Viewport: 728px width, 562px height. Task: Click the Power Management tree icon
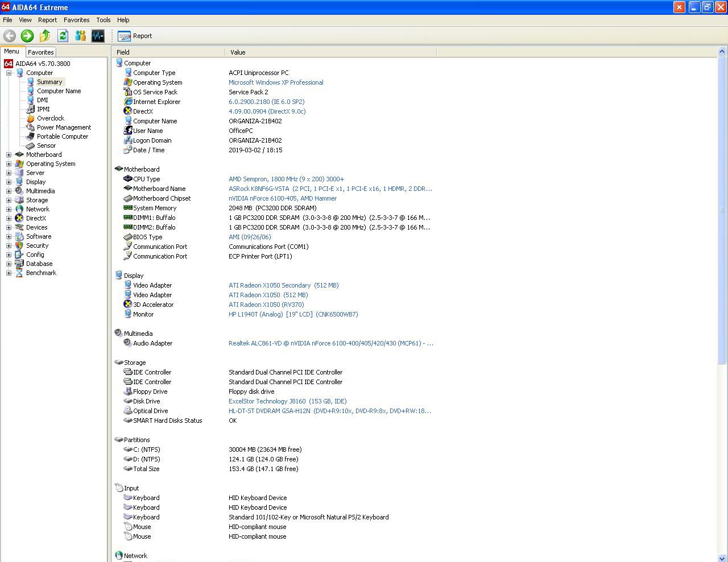[x=31, y=127]
